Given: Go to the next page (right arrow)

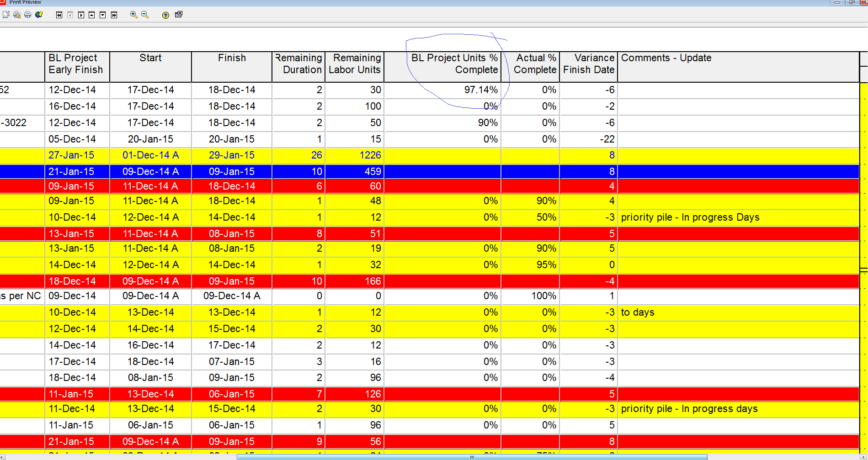Looking at the screenshot, I should pyautogui.click(x=81, y=15).
